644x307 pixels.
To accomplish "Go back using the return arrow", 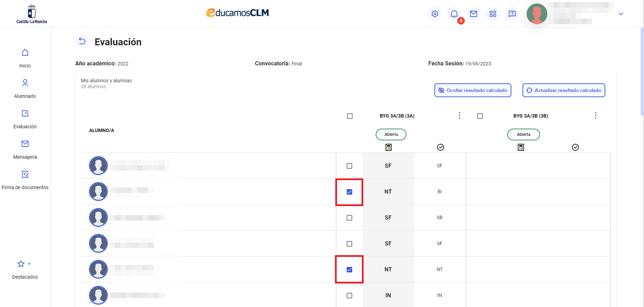I will pos(82,41).
